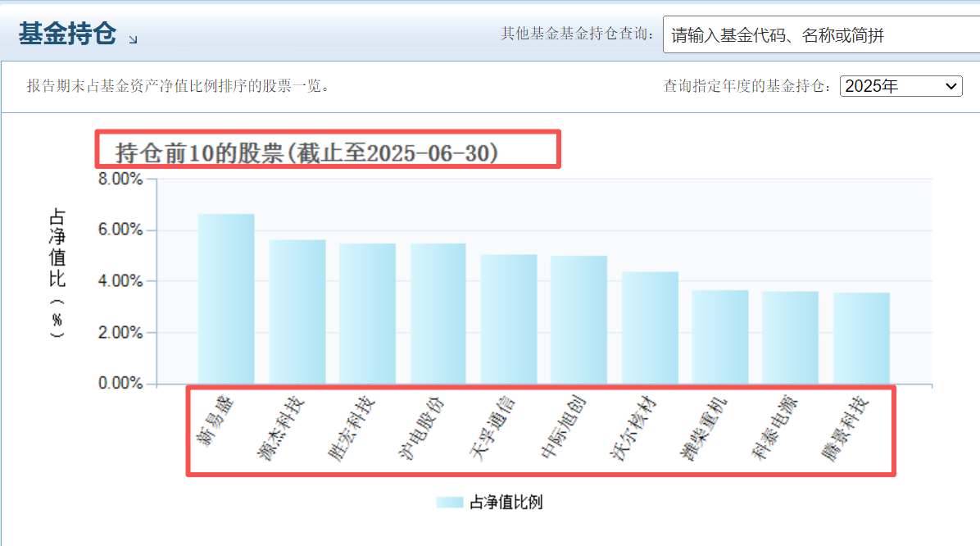Click the 沪电股份 axis label
This screenshot has height=546, width=980.
tap(421, 429)
